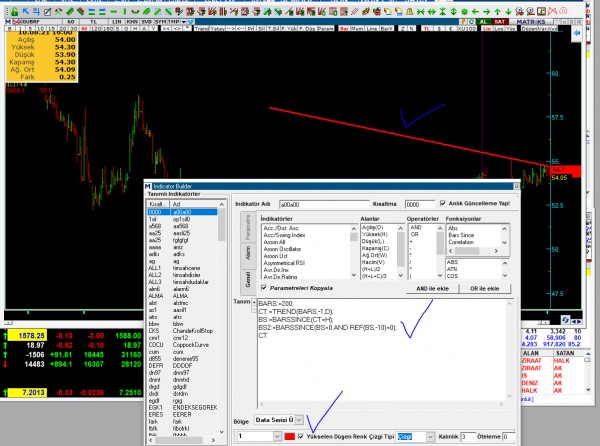The width and height of the screenshot is (600, 446).
Task: Click the Öteleme input field
Action: (508, 436)
